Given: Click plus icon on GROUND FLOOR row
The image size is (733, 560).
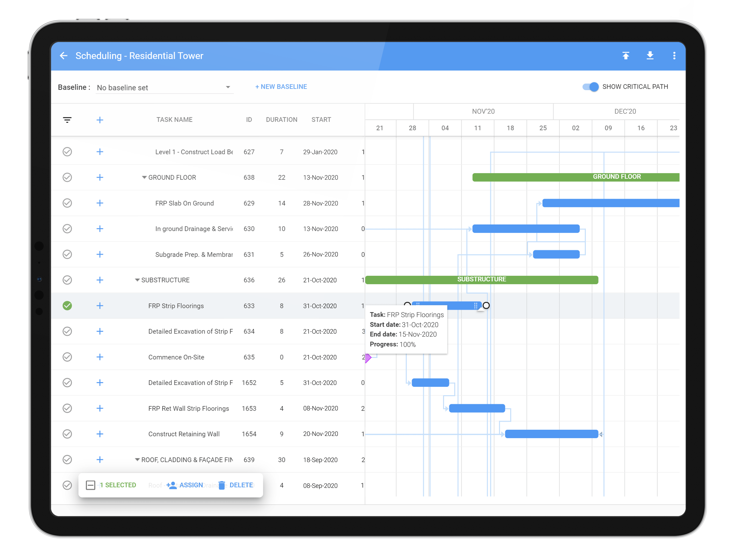Looking at the screenshot, I should click(100, 178).
